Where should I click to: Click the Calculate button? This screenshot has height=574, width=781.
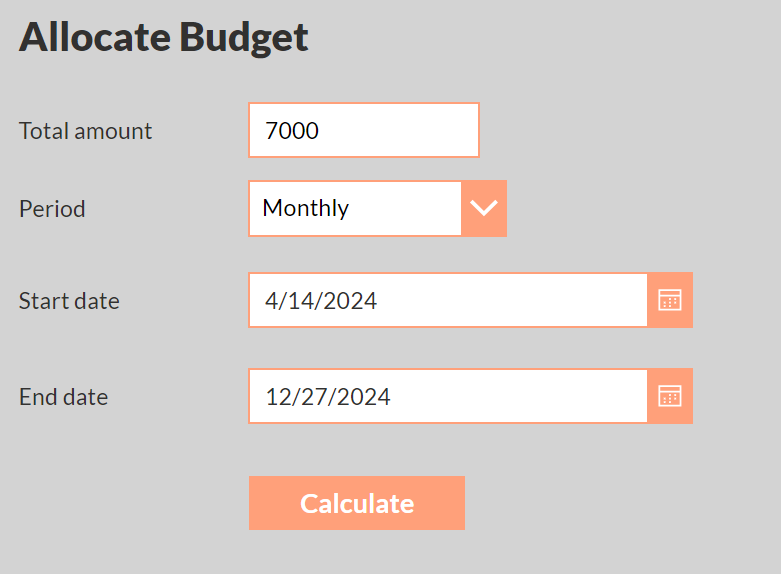click(x=357, y=503)
